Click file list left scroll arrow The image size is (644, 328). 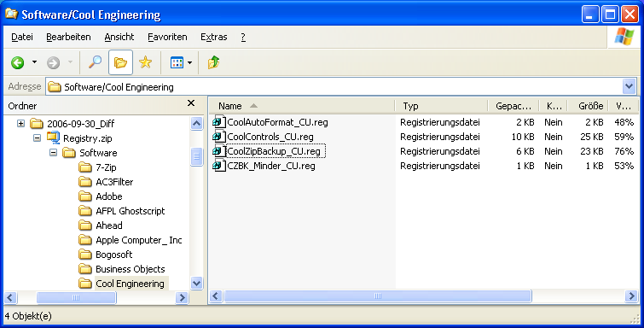point(217,296)
